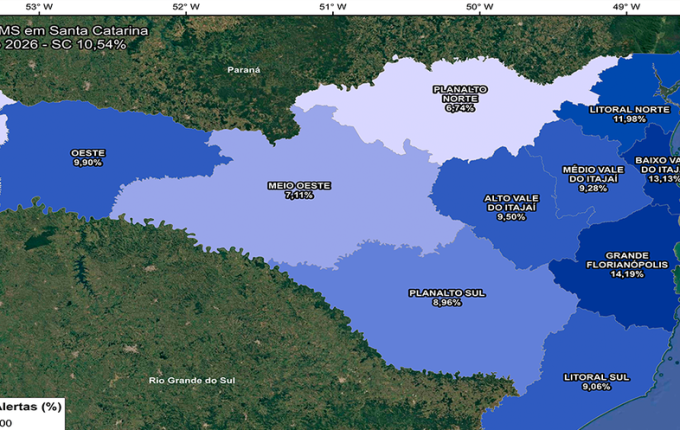
Task: Click the Meio Oeste region label
Action: [x=298, y=190]
